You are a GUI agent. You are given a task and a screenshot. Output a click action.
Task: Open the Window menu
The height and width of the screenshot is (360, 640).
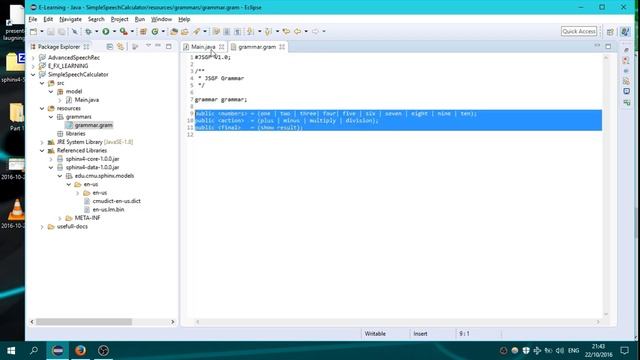click(x=161, y=19)
